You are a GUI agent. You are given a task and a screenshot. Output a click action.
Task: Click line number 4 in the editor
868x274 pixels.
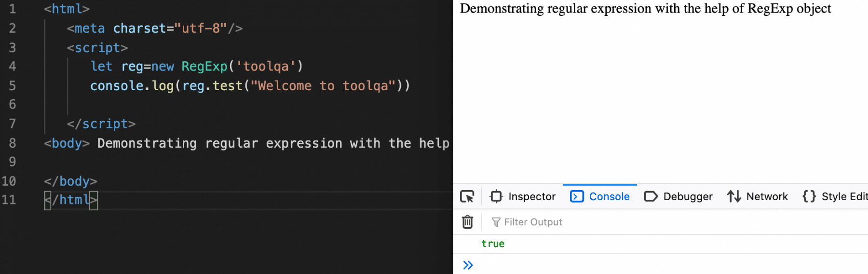click(x=13, y=66)
